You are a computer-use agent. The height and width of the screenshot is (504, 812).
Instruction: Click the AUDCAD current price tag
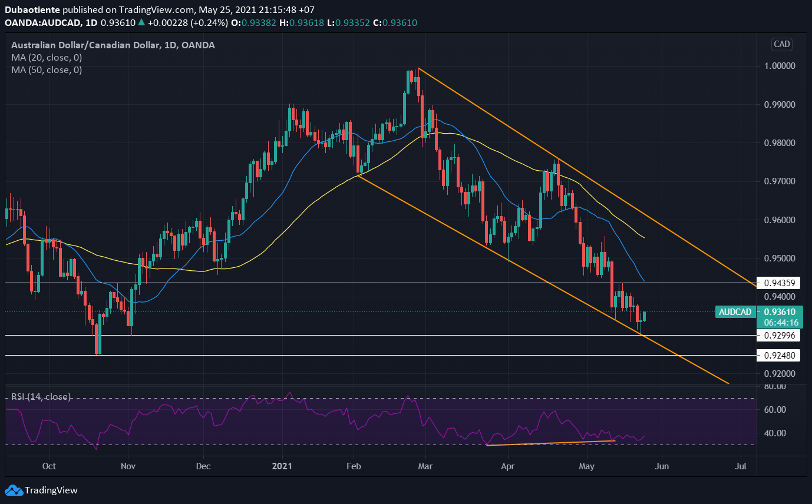(x=736, y=312)
